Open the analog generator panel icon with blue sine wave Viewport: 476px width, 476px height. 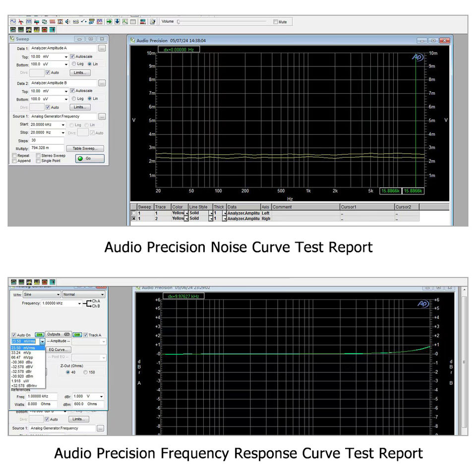pos(13,21)
